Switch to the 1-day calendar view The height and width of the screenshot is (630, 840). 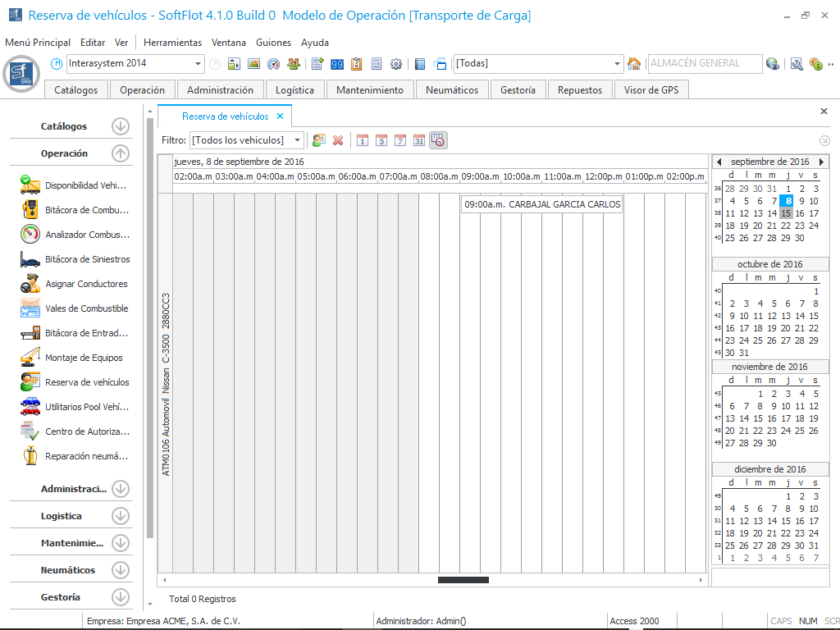362,140
